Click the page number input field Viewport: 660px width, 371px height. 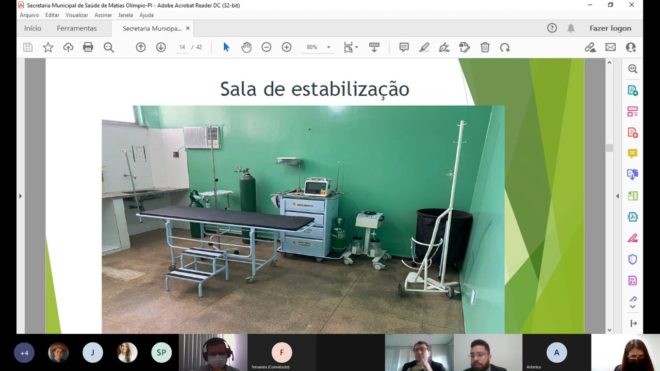click(182, 47)
